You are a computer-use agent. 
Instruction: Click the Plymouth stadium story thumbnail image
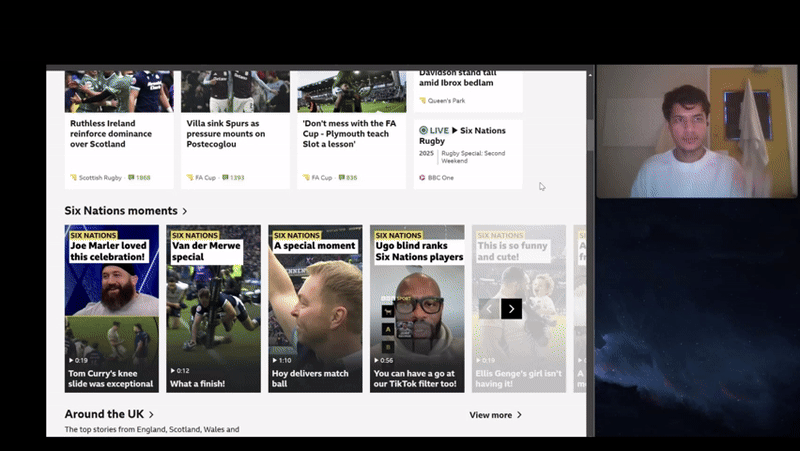tap(352, 91)
